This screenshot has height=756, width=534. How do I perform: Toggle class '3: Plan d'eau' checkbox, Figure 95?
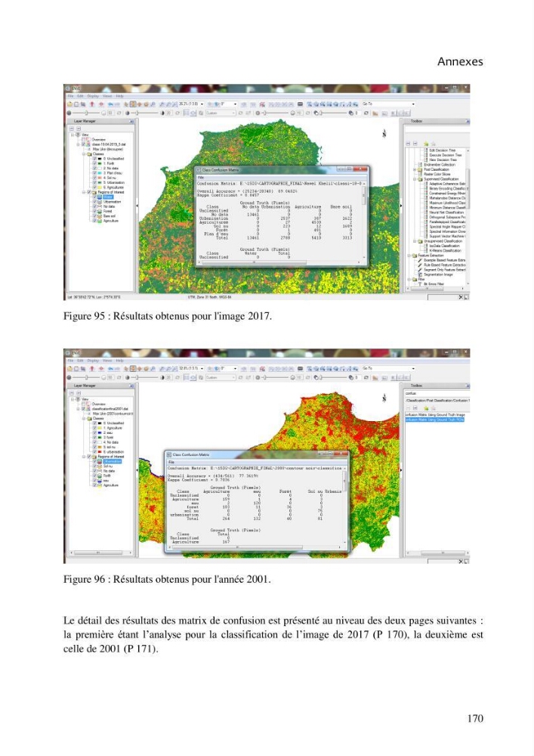point(95,173)
